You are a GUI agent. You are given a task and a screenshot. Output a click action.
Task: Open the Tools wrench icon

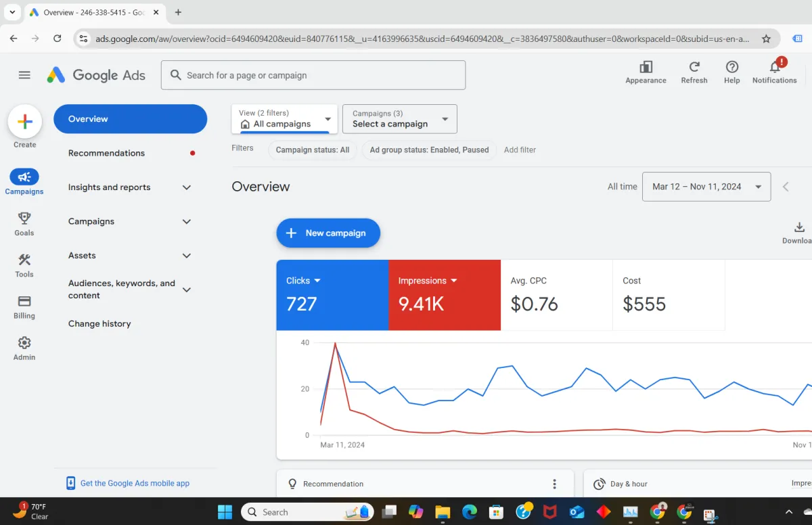point(24,260)
